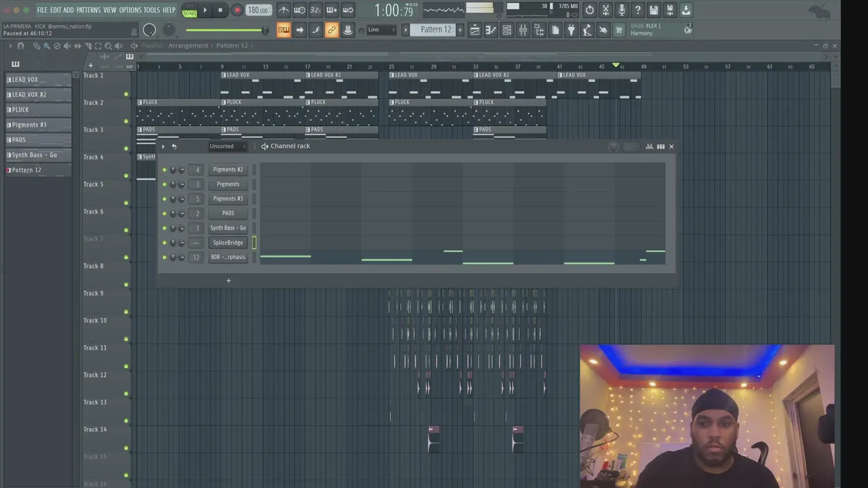This screenshot has height=488, width=868.
Task: Mute the SpliceBridge channel green LED
Action: [164, 243]
